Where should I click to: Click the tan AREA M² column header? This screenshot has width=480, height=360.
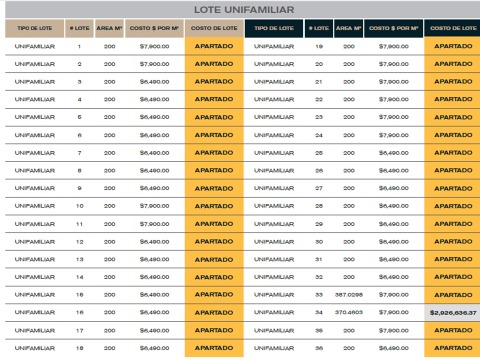coord(109,28)
